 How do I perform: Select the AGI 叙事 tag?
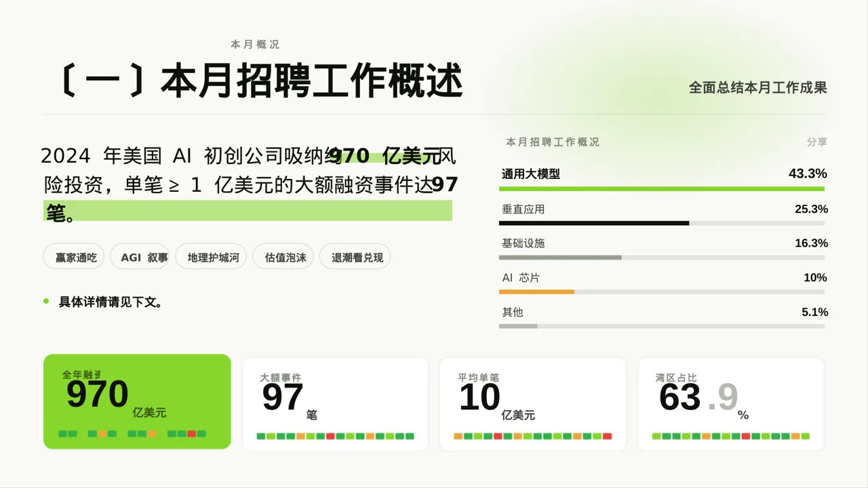pos(139,258)
